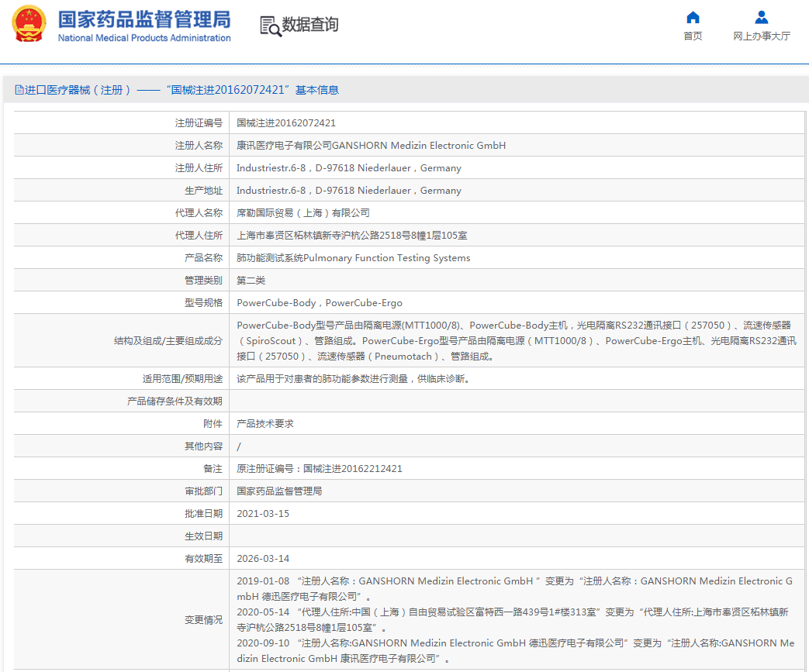Click National Medical Products Administration text

tap(144, 38)
